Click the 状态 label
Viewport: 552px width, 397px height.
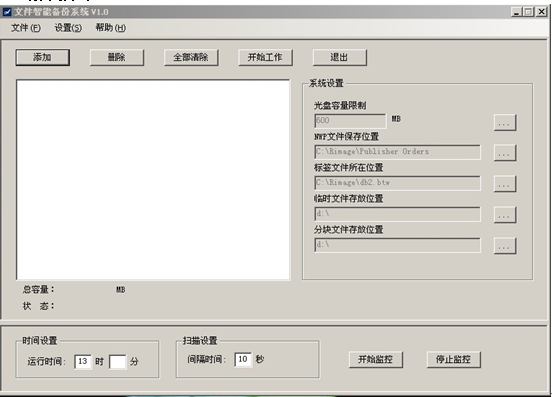[x=38, y=306]
